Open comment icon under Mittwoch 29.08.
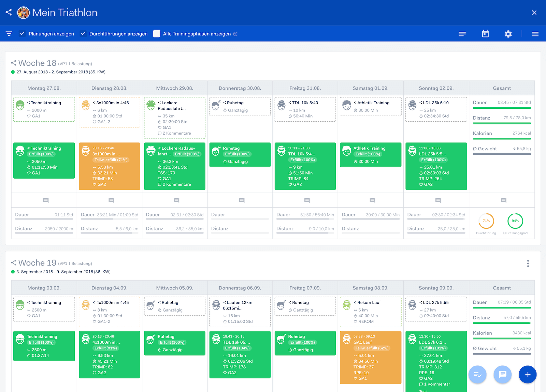 [x=176, y=200]
